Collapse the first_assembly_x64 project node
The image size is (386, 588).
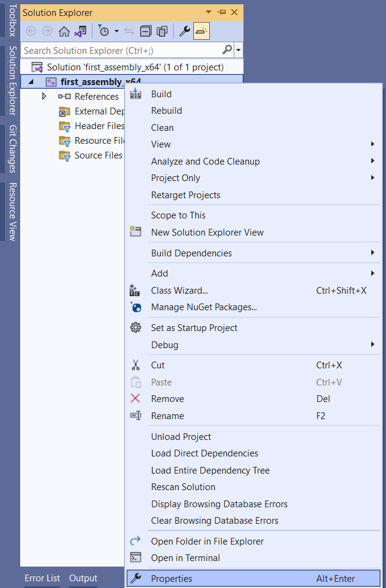(x=31, y=82)
